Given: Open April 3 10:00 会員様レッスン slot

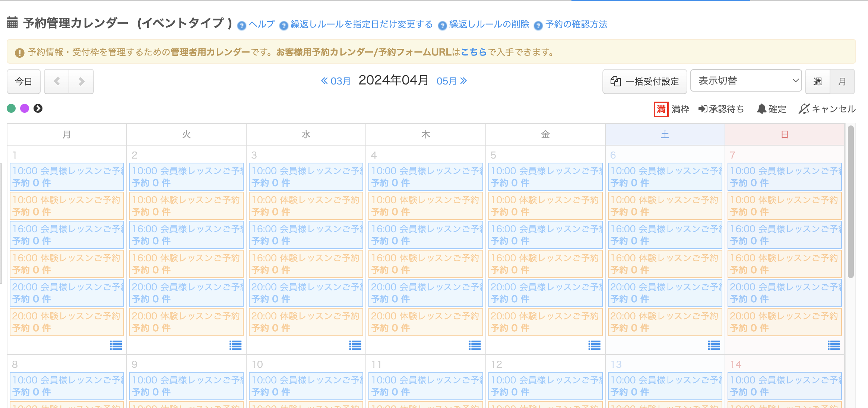Looking at the screenshot, I should [x=306, y=176].
